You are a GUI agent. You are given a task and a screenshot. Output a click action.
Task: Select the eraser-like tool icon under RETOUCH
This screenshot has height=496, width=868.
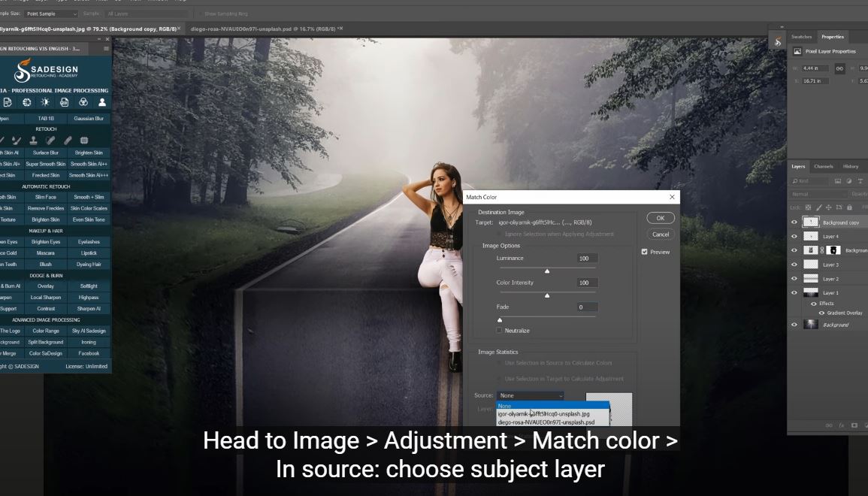[x=68, y=141]
